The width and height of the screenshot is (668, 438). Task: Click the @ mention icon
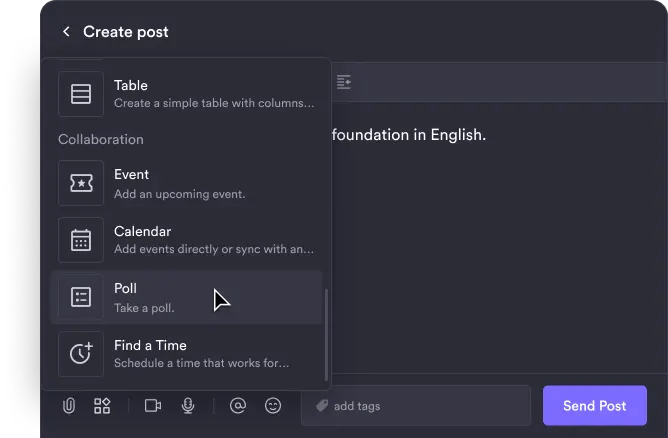coord(238,406)
